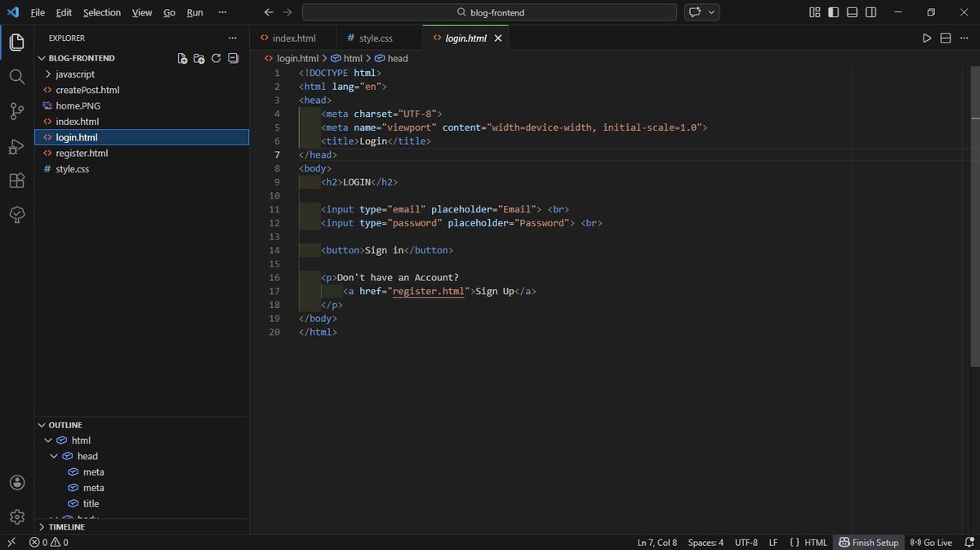Open the Copilot chat dropdown arrow
The height and width of the screenshot is (550, 980).
(712, 12)
